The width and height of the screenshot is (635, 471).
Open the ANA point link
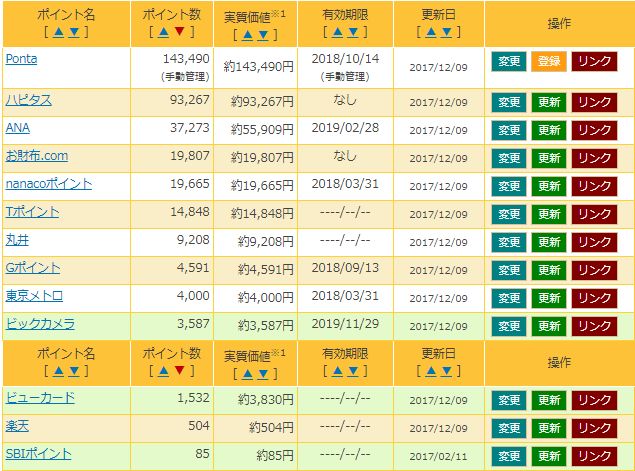click(x=18, y=128)
